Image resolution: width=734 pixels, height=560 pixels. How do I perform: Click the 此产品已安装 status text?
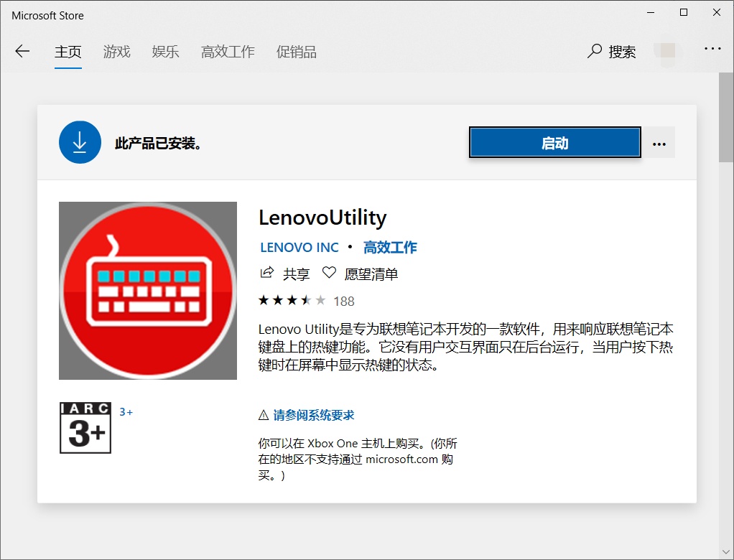pyautogui.click(x=158, y=143)
